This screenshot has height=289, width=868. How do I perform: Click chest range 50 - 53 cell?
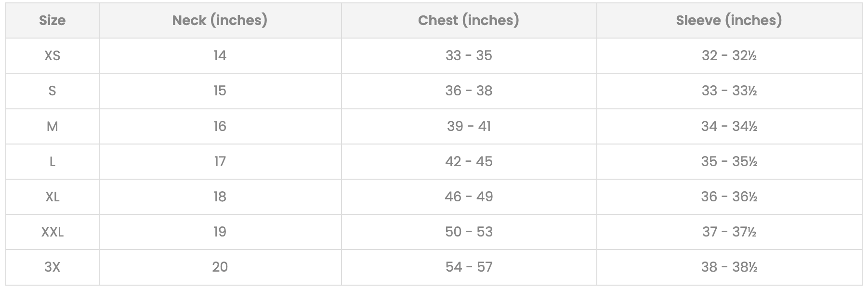point(469,232)
